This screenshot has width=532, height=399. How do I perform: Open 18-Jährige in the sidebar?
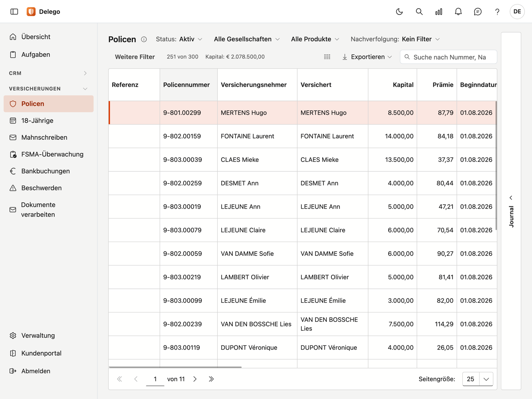(x=48, y=120)
